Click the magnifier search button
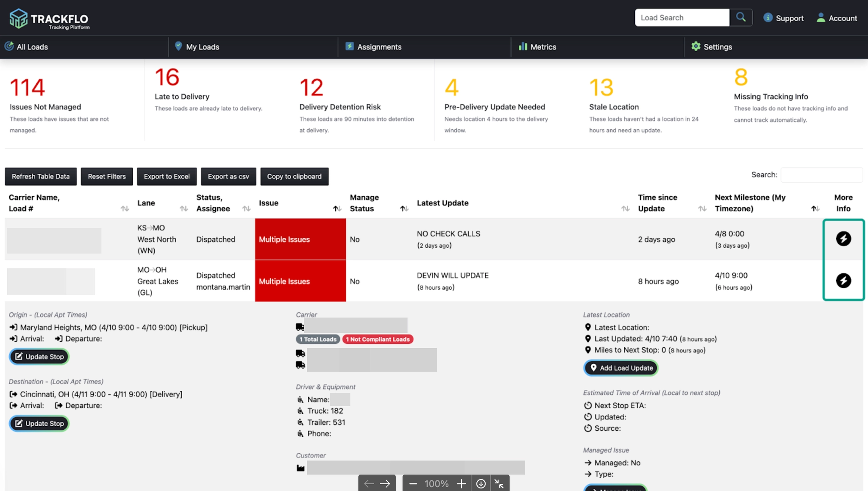The height and width of the screenshot is (491, 868). [x=740, y=17]
